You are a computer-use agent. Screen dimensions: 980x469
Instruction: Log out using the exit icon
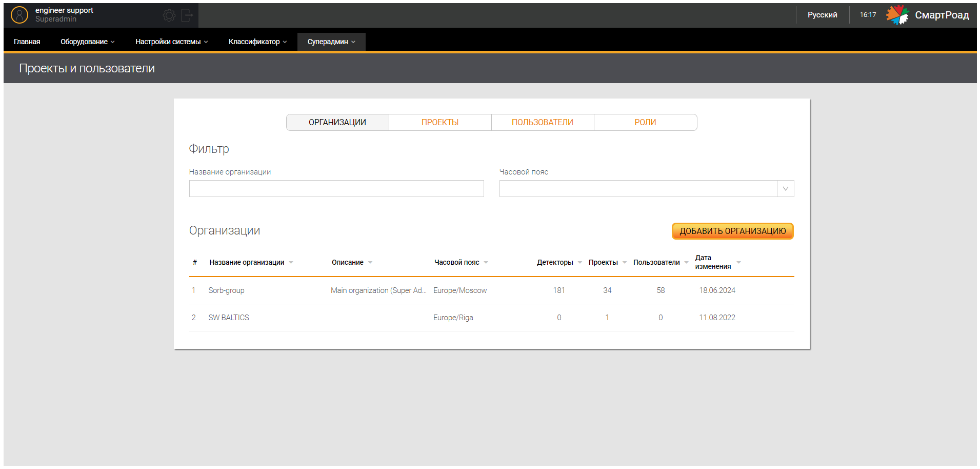click(187, 15)
